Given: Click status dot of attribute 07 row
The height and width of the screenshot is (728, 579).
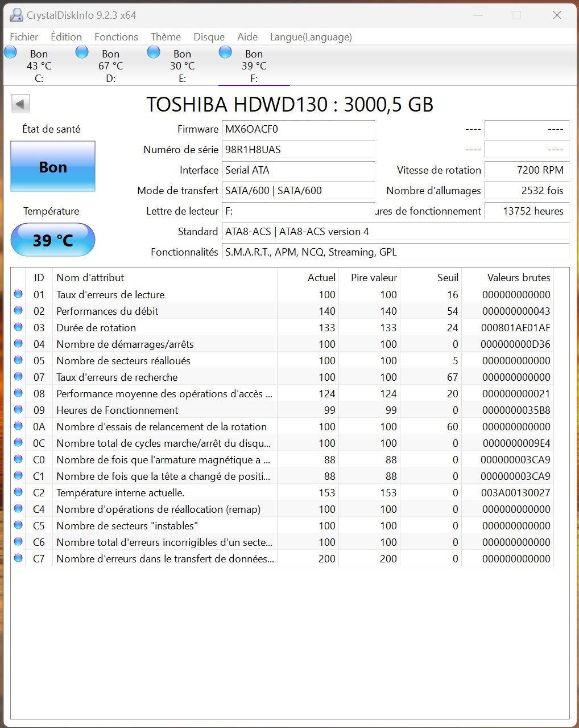Looking at the screenshot, I should pyautogui.click(x=18, y=376).
